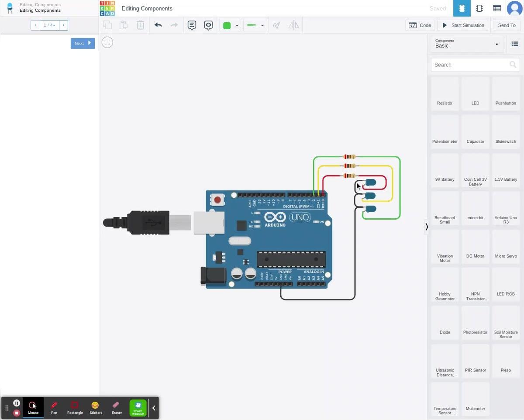Viewport: 524px width, 420px height.
Task: Select the Arduino Uno R3 component
Action: (x=506, y=208)
